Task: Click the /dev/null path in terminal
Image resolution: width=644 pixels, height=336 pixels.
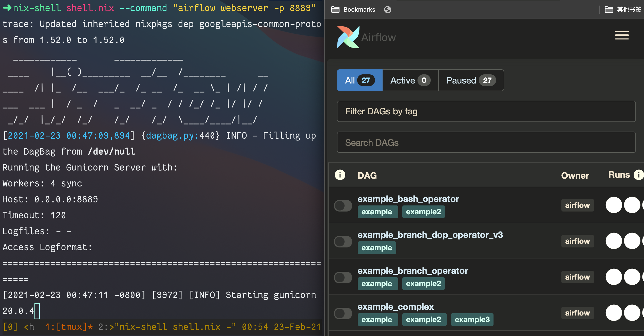Action: (x=111, y=152)
